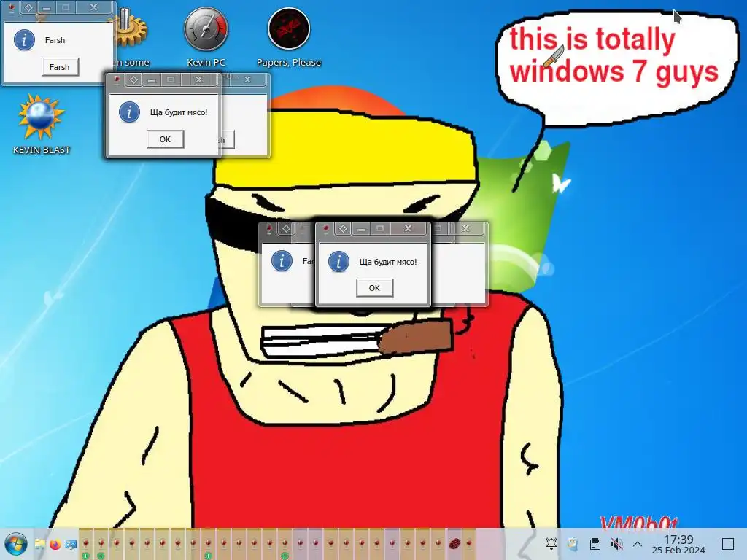Click the Farsh button in the Farsh dialog

tap(60, 67)
